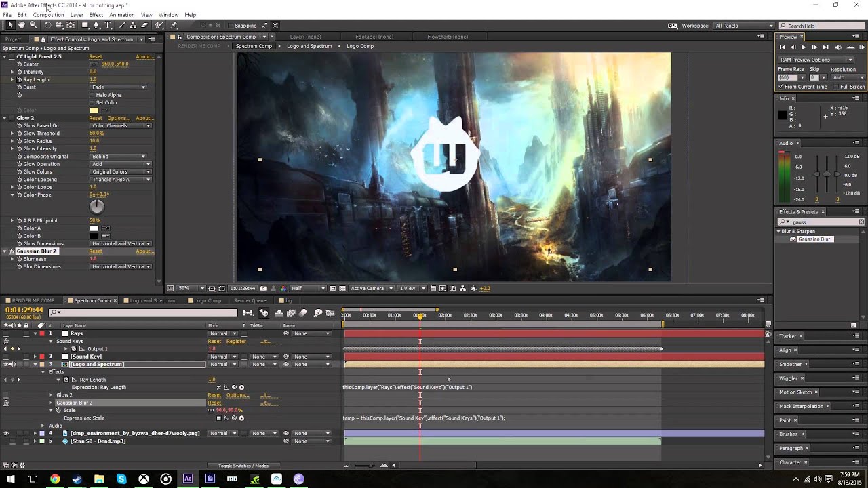
Task: Check the Halo Alpha checkbox
Action: pyautogui.click(x=93, y=95)
